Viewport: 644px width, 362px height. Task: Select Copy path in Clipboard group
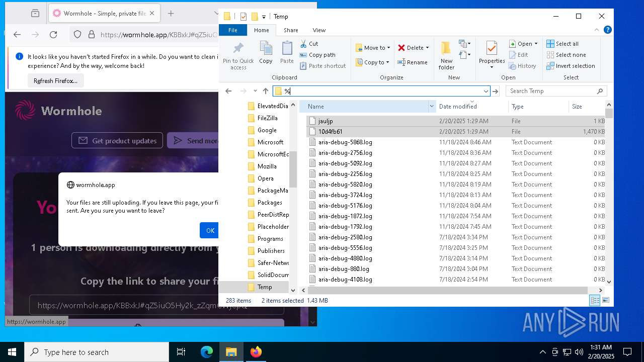(317, 55)
